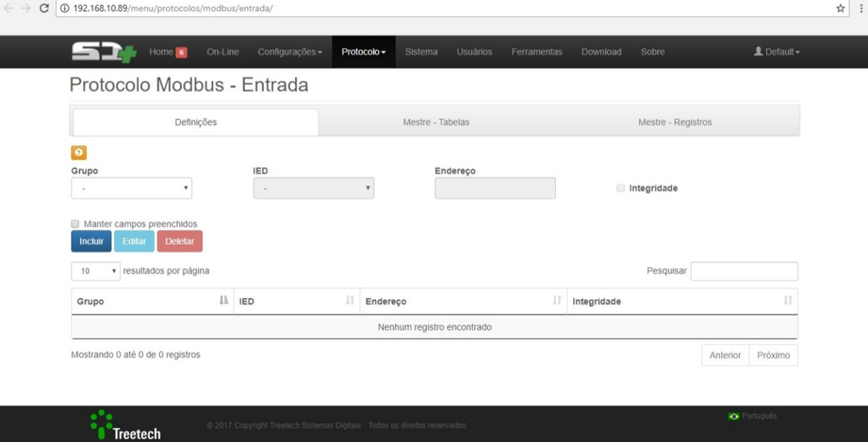Image resolution: width=868 pixels, height=442 pixels.
Task: Click the Português language link
Action: pyautogui.click(x=759, y=416)
